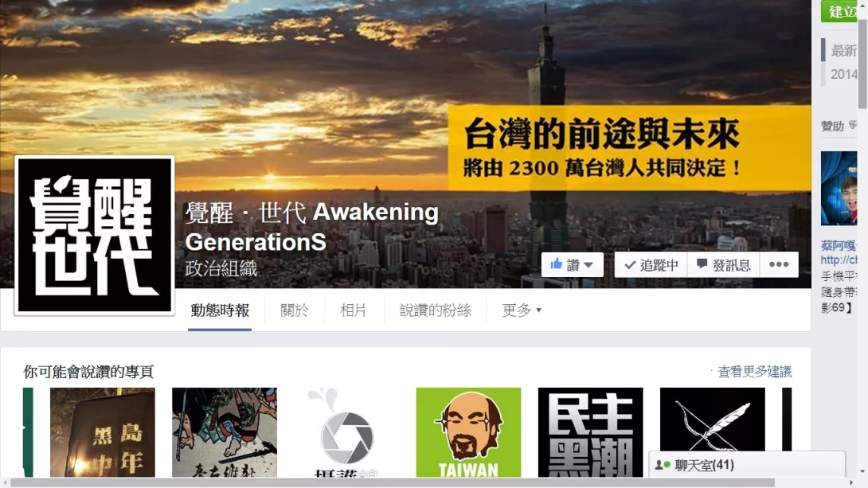Screen dimensions: 868x488
Task: Open the 黑島青年 suggested page thumbnail
Action: point(103,432)
